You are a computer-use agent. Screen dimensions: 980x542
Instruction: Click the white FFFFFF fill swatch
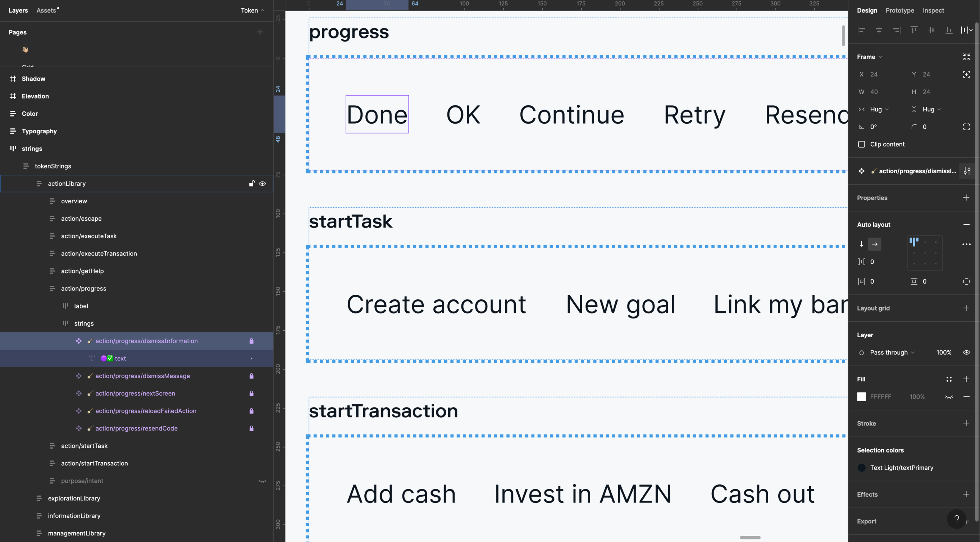862,396
